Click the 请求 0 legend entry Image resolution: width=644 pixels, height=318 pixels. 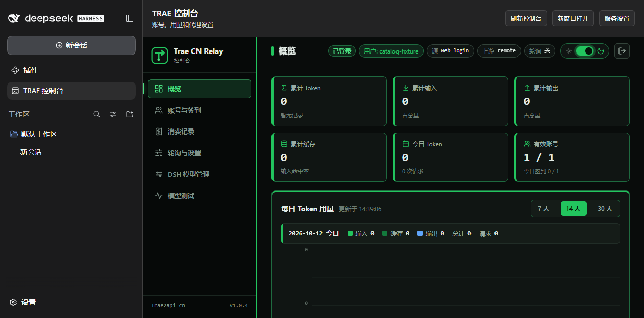click(488, 233)
